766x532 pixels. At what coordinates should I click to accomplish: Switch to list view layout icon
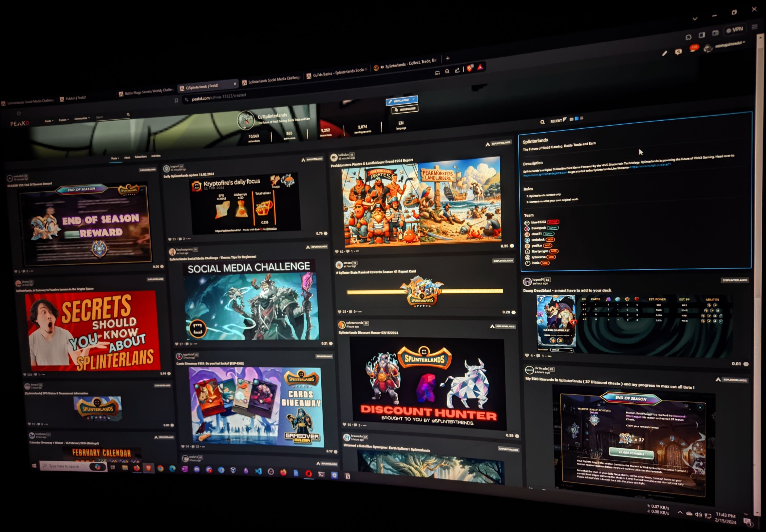[x=582, y=118]
